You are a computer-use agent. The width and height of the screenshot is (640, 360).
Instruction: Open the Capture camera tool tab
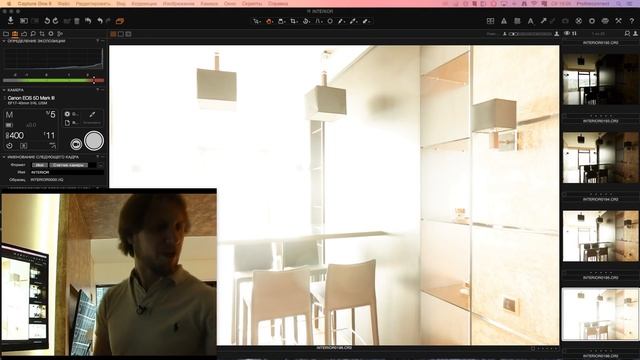pos(15,34)
